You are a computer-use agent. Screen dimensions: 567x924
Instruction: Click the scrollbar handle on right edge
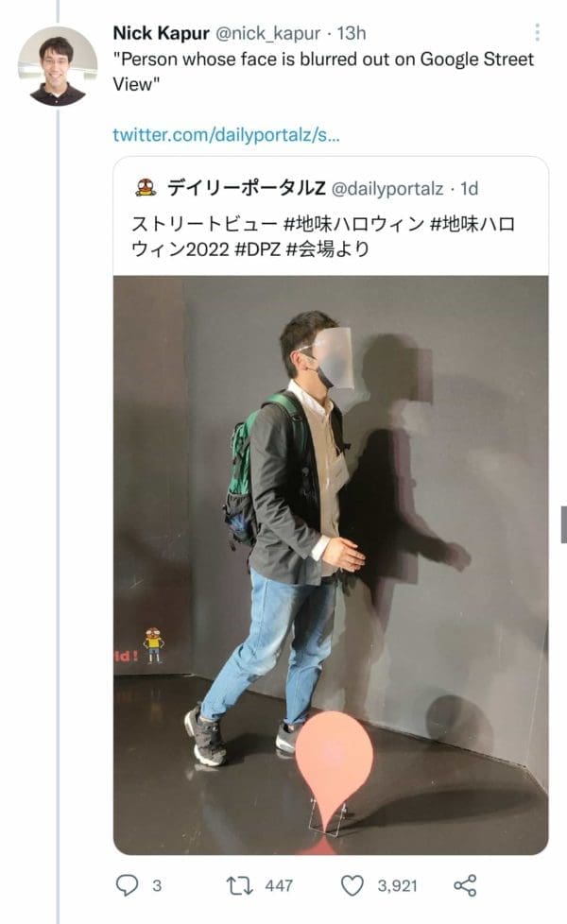[x=563, y=524]
